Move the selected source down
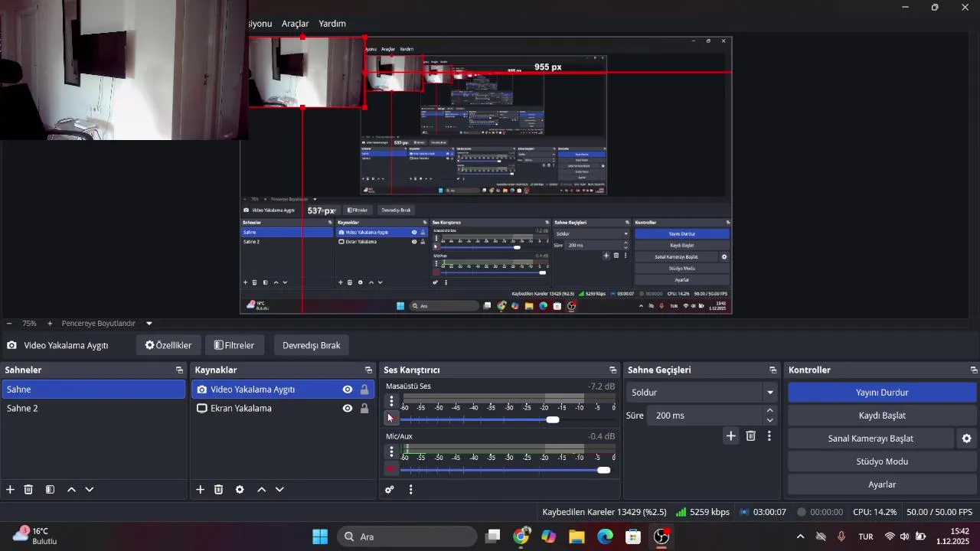Screen dimensions: 980x551 tap(279, 490)
